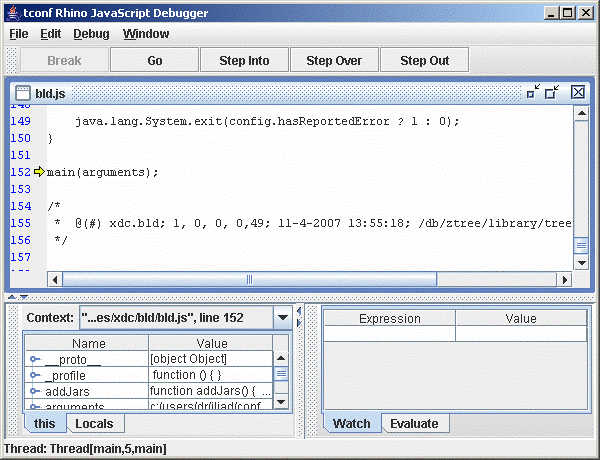Click the Step Over button

pos(334,60)
